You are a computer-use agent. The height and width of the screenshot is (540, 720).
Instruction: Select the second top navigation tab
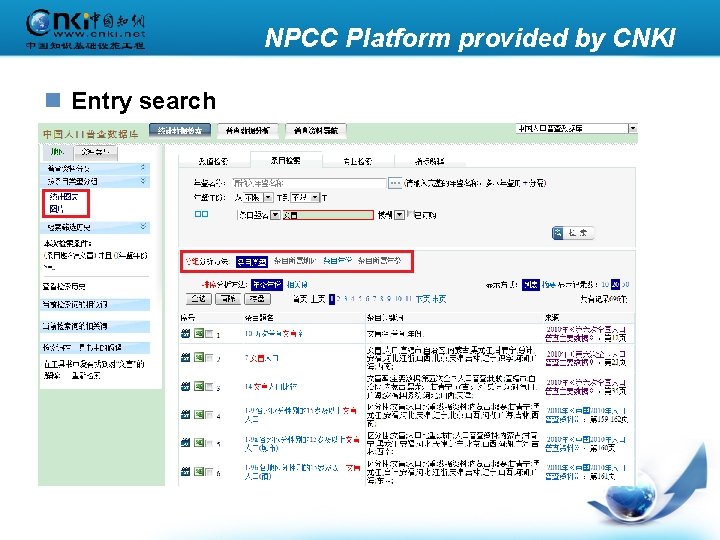[248, 131]
